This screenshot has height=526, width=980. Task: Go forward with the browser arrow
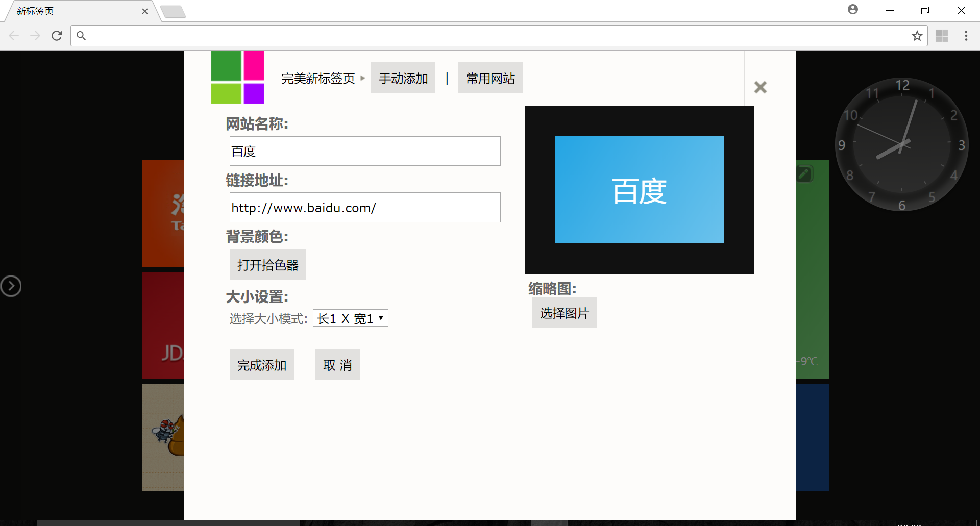[x=35, y=36]
